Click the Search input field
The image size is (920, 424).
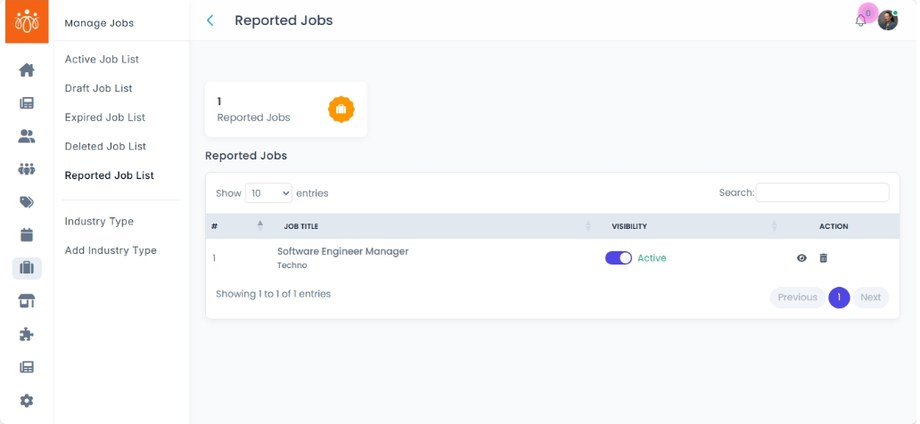coord(822,193)
